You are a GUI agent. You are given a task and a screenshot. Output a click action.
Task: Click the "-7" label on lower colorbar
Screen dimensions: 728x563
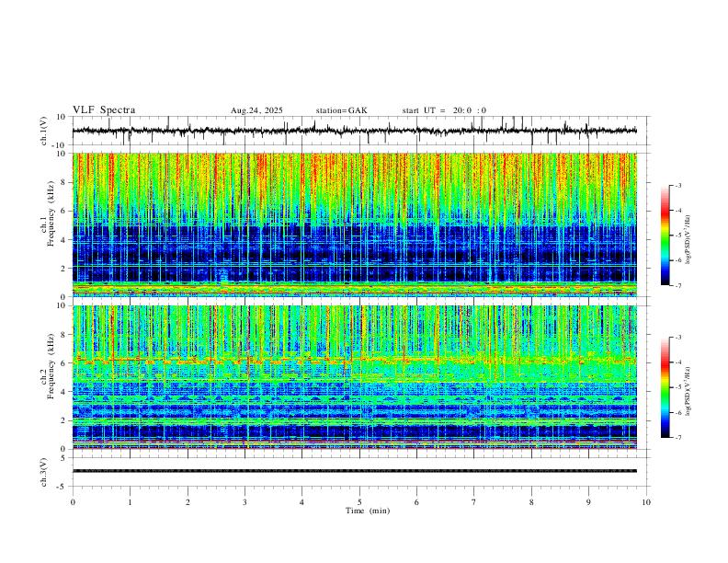coord(677,438)
